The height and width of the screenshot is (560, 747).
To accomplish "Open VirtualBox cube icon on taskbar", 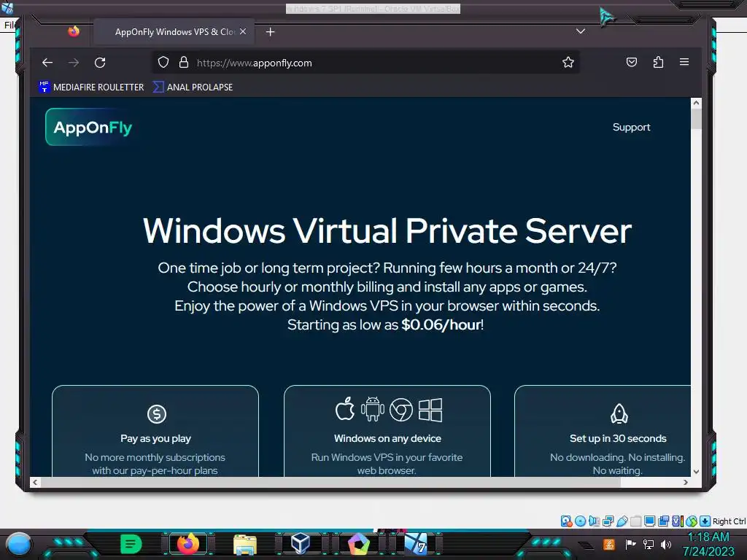I will [x=301, y=543].
